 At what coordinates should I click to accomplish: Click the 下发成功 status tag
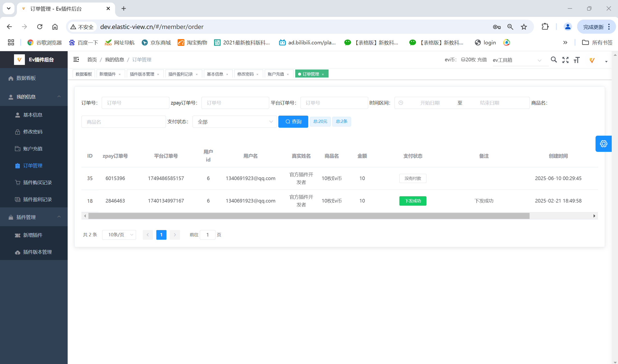pos(413,201)
